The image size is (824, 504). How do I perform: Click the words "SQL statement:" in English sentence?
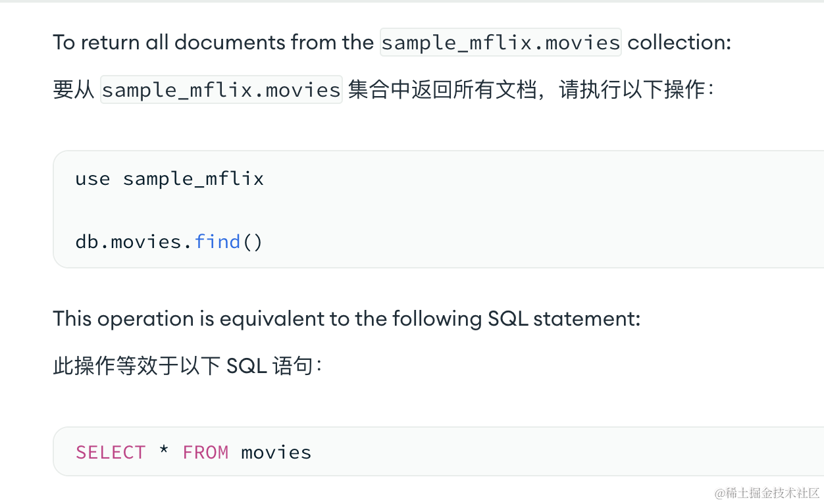point(563,319)
